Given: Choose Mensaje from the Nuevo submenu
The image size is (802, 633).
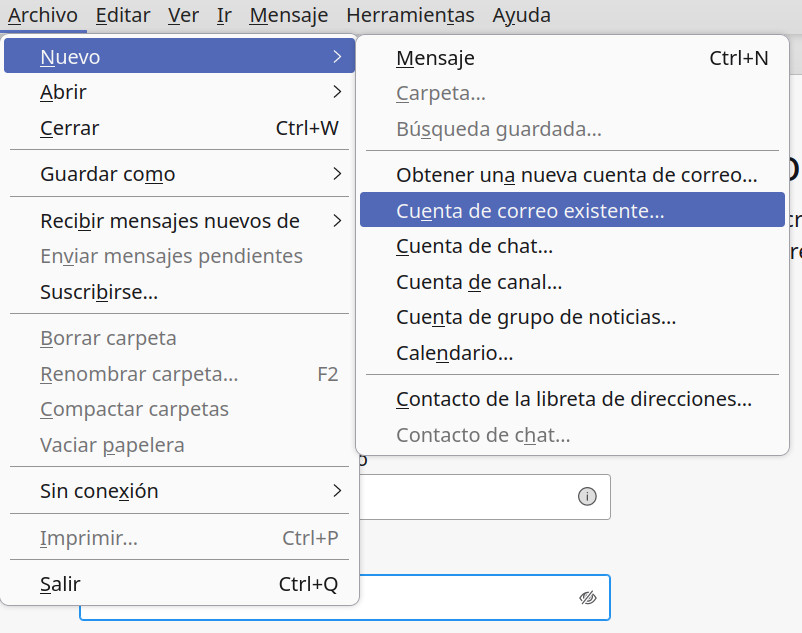Looking at the screenshot, I should [x=572, y=58].
